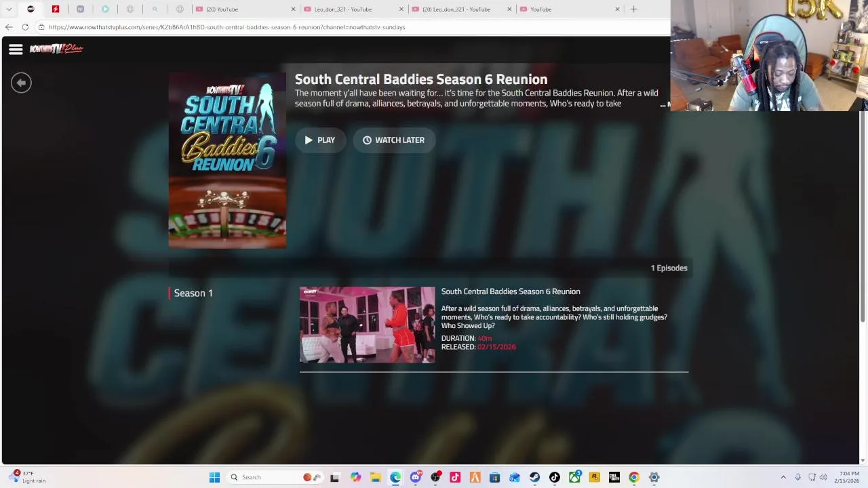The image size is (868, 488).
Task: Open Call of Duty from taskbar
Action: click(614, 477)
